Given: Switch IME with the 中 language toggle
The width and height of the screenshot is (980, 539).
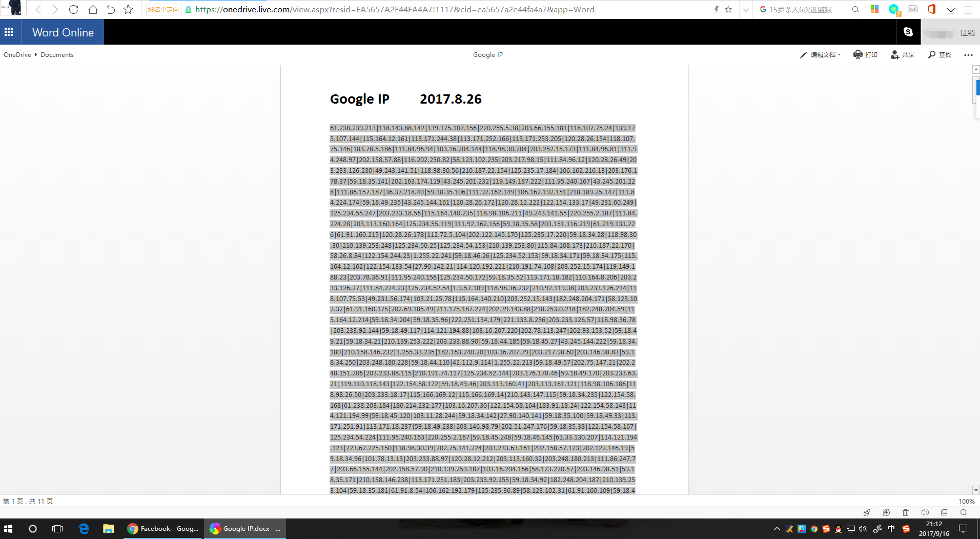Looking at the screenshot, I should click(x=891, y=529).
